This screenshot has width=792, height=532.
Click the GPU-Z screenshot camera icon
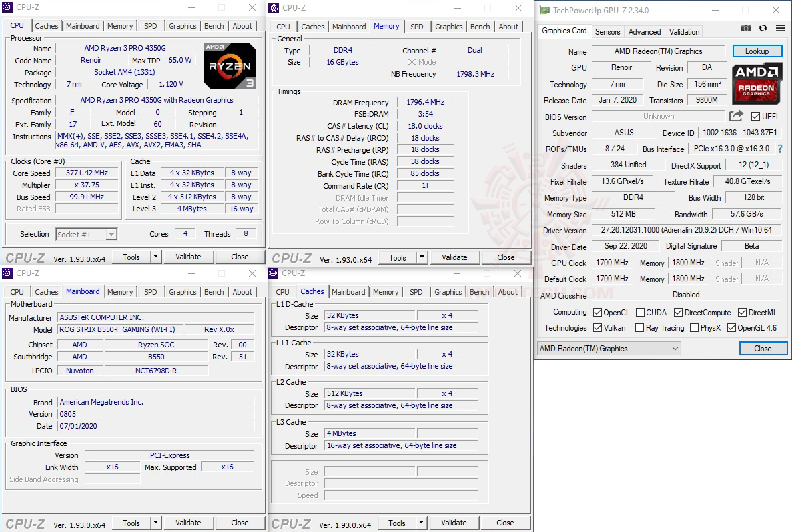745,28
